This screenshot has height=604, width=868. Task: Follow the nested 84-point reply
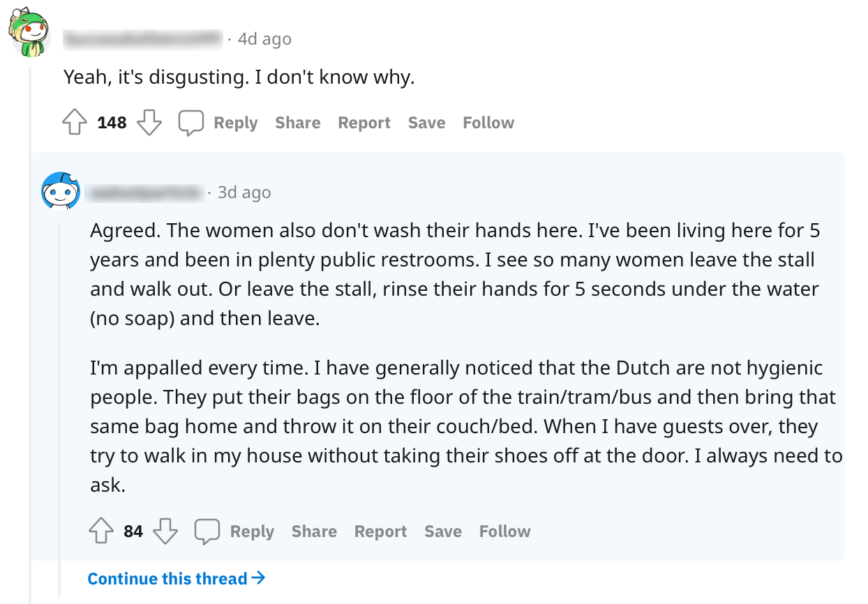coord(504,531)
